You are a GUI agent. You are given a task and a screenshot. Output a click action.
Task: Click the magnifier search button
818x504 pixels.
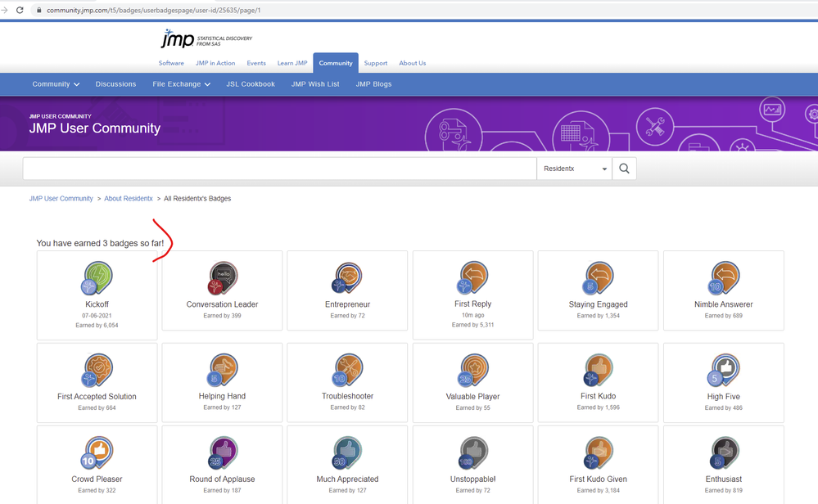(624, 169)
